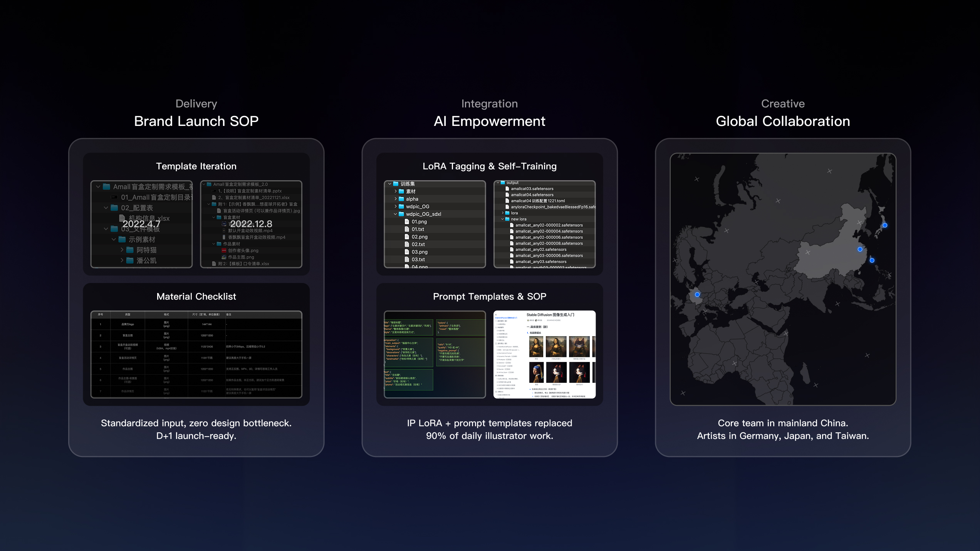Click the amallcat03.safetensors file icon
Viewport: 980px width, 551px height.
coord(507,189)
